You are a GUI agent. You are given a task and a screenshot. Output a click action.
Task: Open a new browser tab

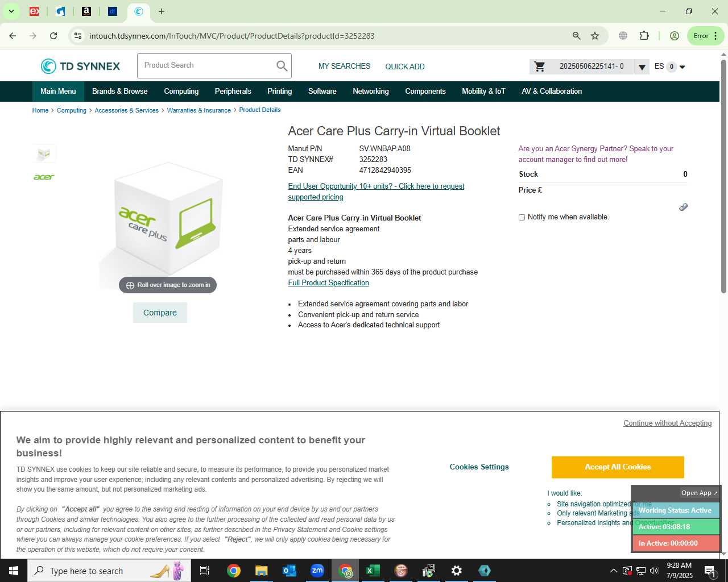162,11
